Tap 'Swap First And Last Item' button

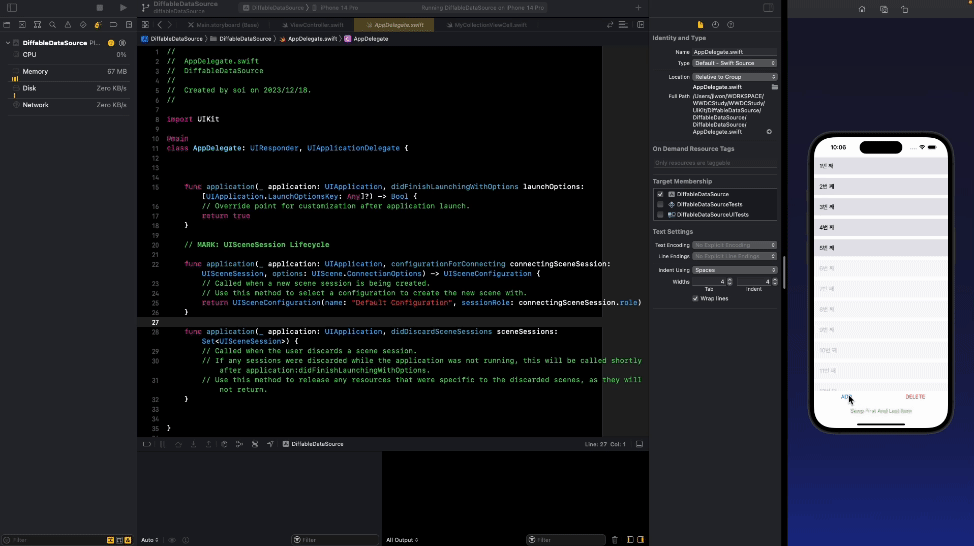(881, 411)
